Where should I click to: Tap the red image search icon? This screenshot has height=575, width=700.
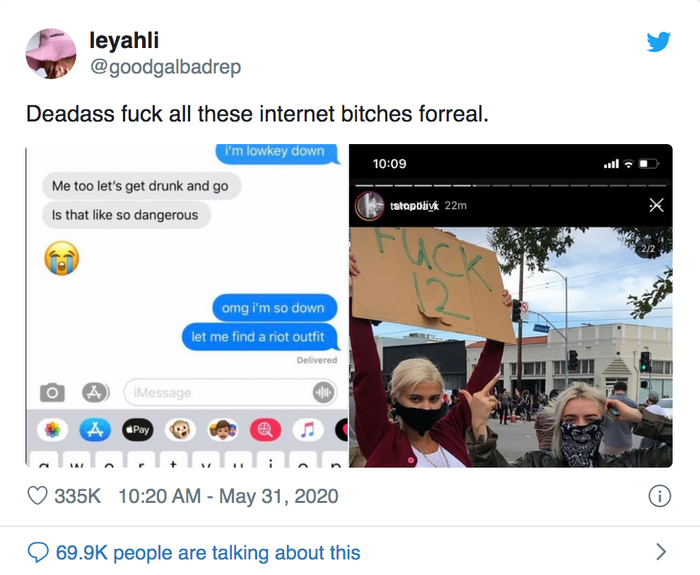pyautogui.click(x=265, y=430)
